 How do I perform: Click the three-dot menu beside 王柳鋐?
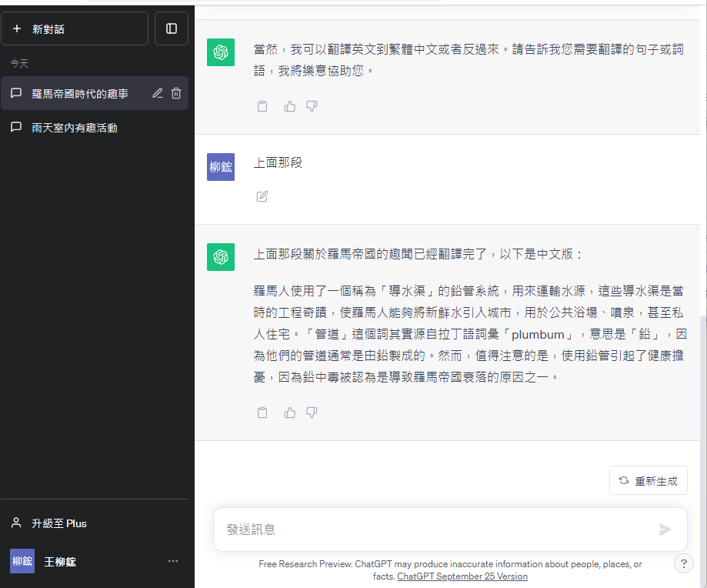point(173,561)
